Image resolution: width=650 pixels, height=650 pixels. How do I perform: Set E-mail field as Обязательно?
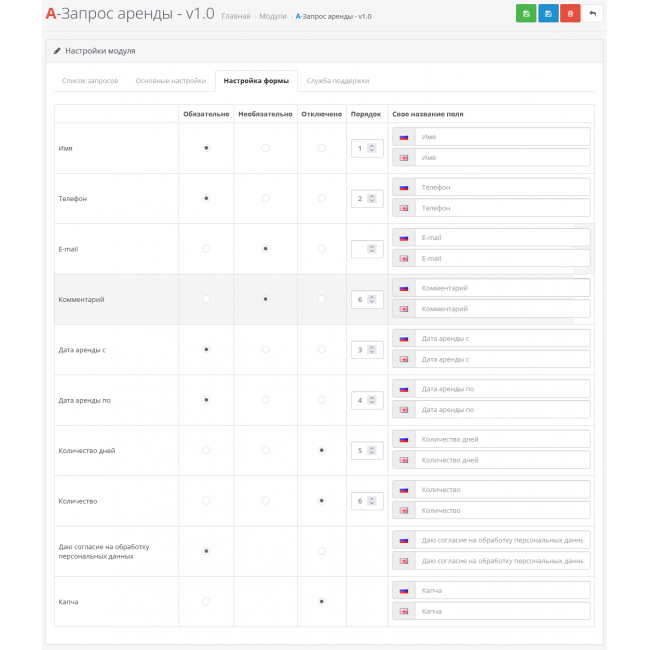pyautogui.click(x=206, y=248)
